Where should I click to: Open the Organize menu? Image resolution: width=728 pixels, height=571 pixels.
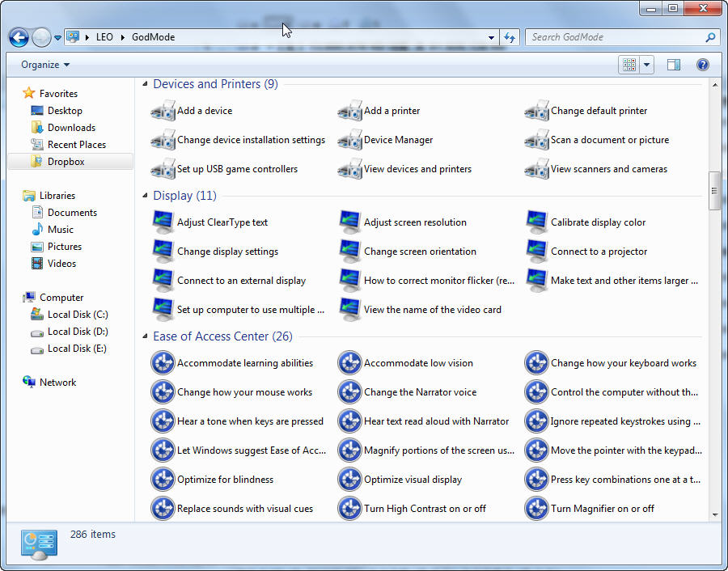45,65
